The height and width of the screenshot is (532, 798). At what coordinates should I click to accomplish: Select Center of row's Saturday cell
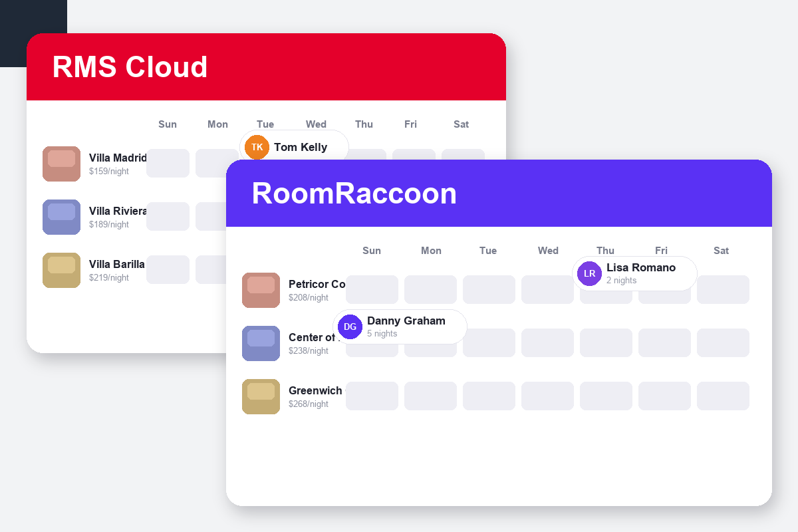pos(723,343)
